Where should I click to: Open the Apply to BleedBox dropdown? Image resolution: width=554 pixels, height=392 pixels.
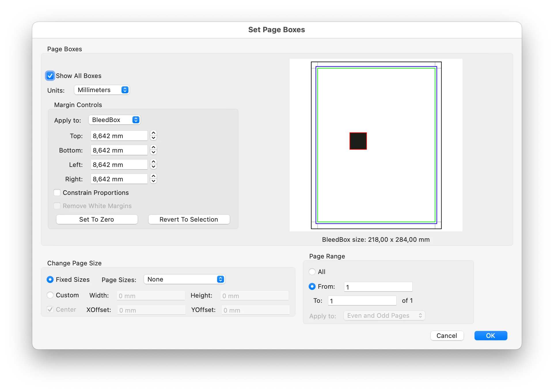tap(115, 120)
